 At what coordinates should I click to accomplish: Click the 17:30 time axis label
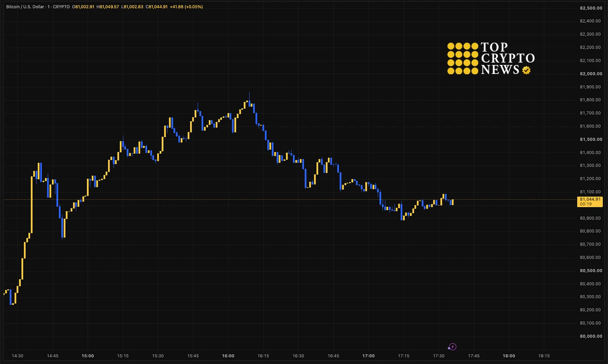439,356
